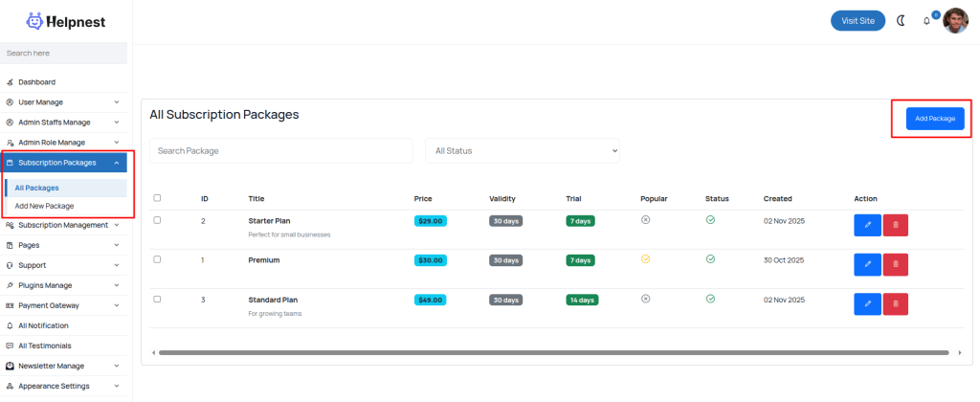Delete the Premium package via trash icon
The width and height of the screenshot is (980, 402).
[896, 264]
